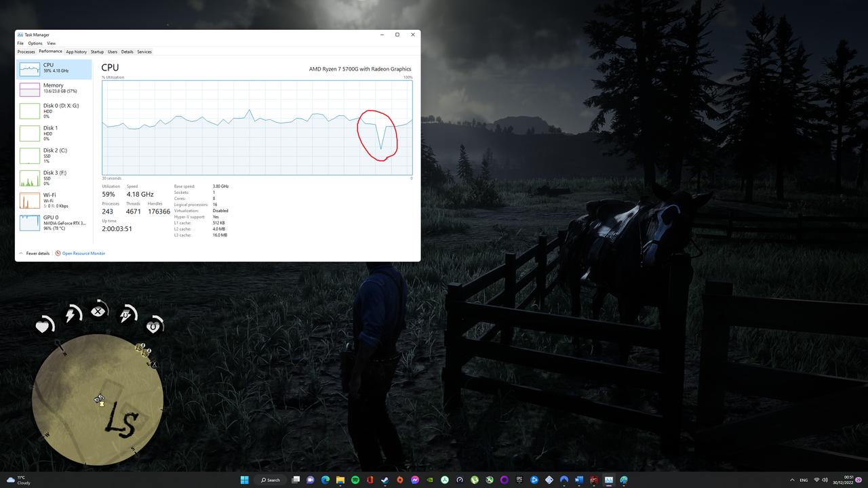This screenshot has width=868, height=488.
Task: Open Disk 3 (F:) activity graph
Action: click(54, 178)
